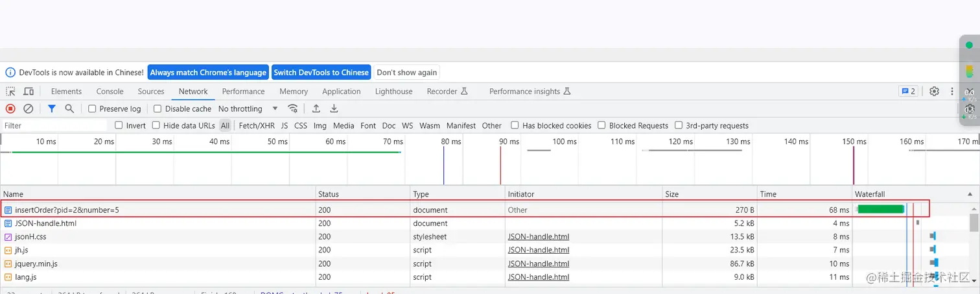980x294 pixels.
Task: Stop recording the network log
Action: click(x=10, y=109)
